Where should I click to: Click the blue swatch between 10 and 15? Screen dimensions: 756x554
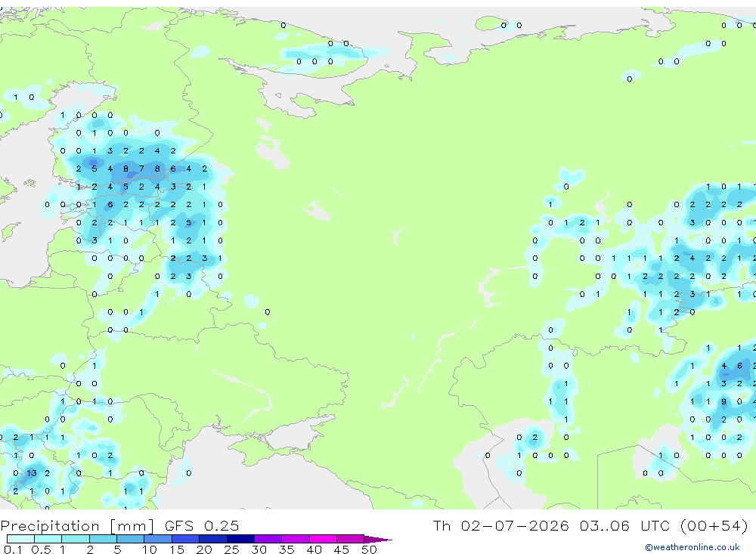point(158,539)
